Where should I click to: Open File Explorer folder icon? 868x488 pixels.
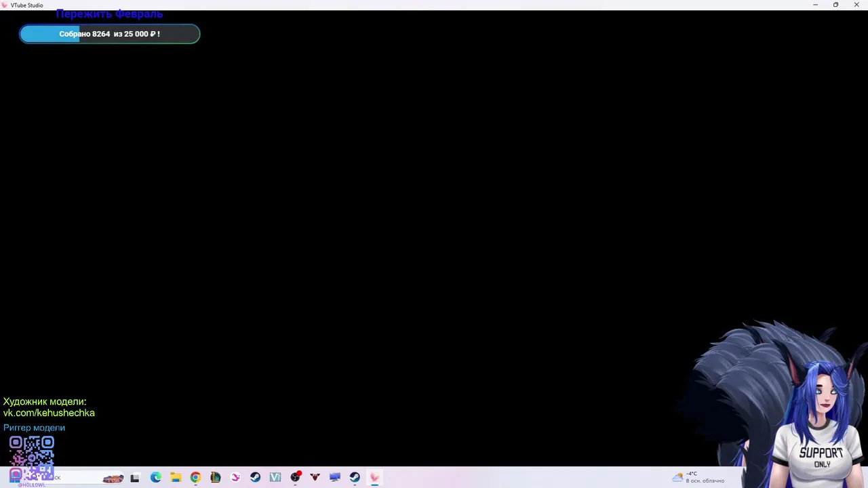(x=176, y=478)
